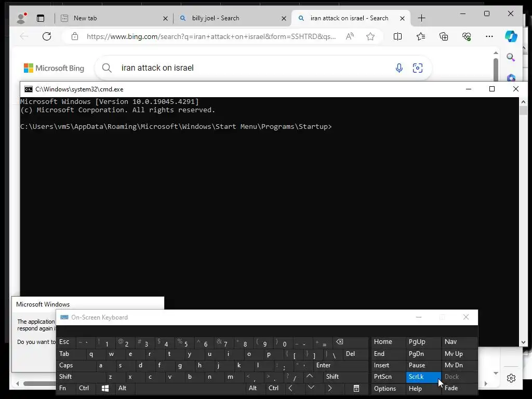Image resolution: width=532 pixels, height=399 pixels.
Task: Click Bing page vertical scrollbar thumb
Action: point(496,70)
